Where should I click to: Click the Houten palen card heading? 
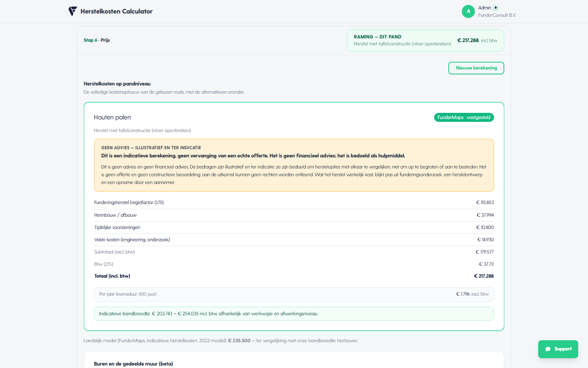(x=112, y=117)
